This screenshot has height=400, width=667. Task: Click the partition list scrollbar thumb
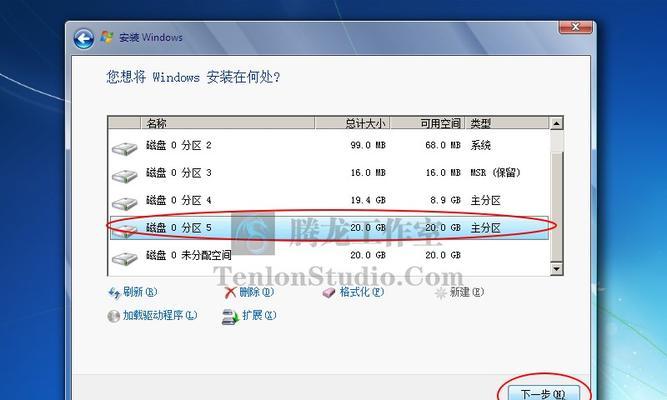point(556,206)
